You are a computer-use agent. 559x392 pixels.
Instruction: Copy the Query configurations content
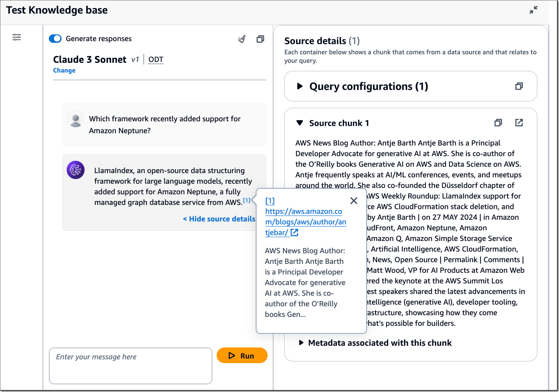(519, 86)
